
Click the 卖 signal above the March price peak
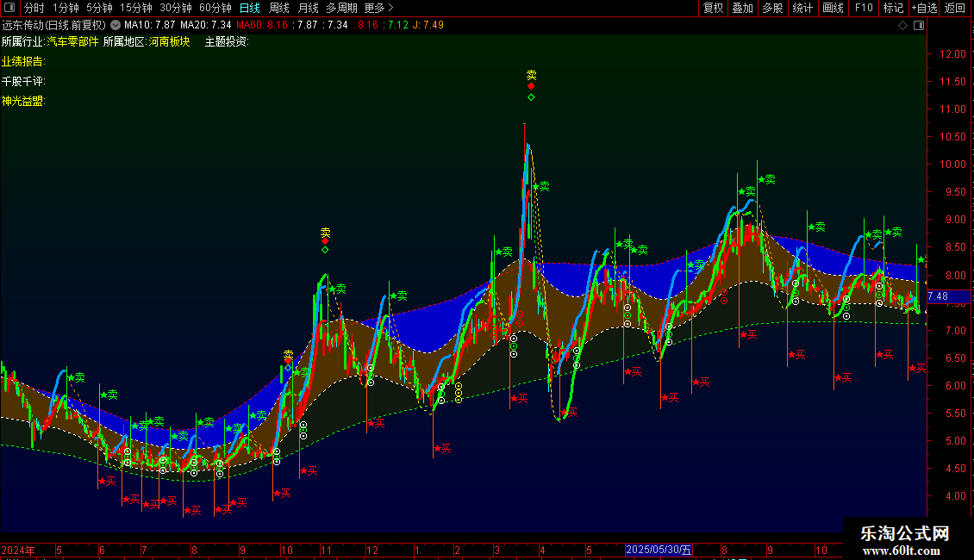click(x=531, y=75)
